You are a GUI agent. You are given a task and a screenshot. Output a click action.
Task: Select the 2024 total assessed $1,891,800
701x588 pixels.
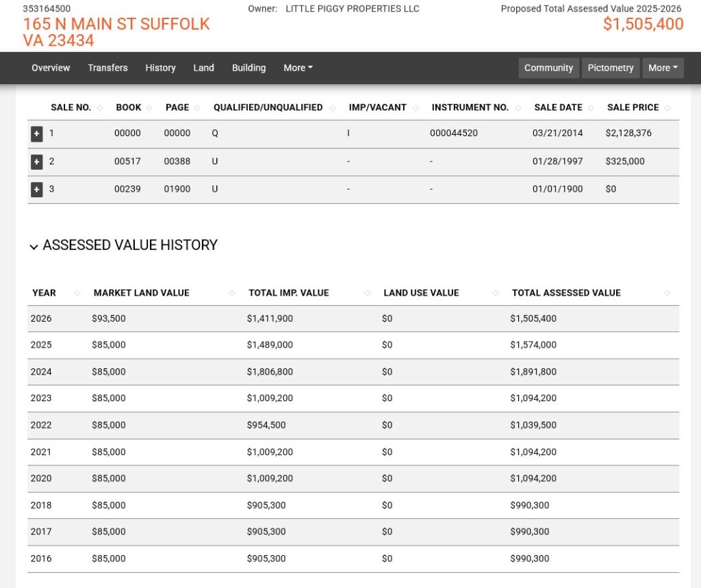click(533, 372)
